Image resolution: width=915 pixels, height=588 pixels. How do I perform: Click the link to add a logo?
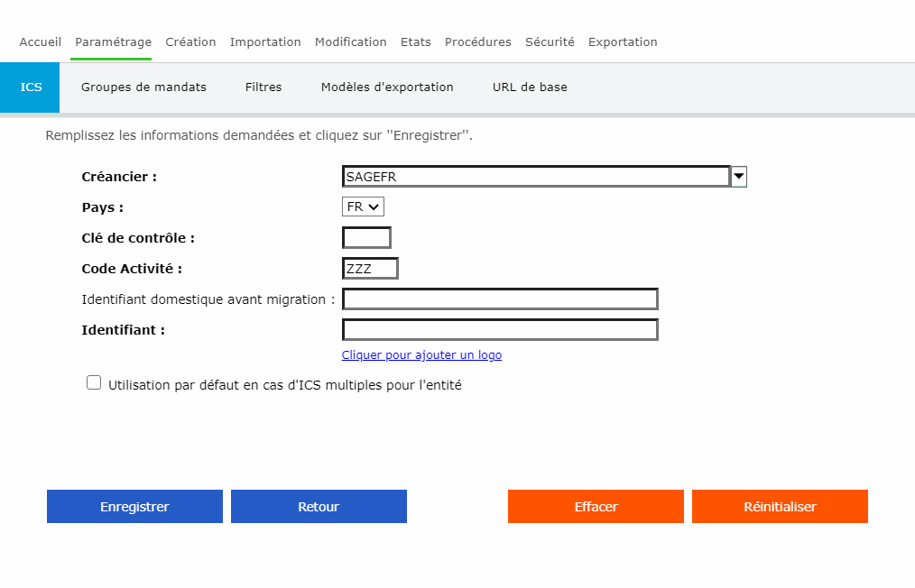coord(421,355)
